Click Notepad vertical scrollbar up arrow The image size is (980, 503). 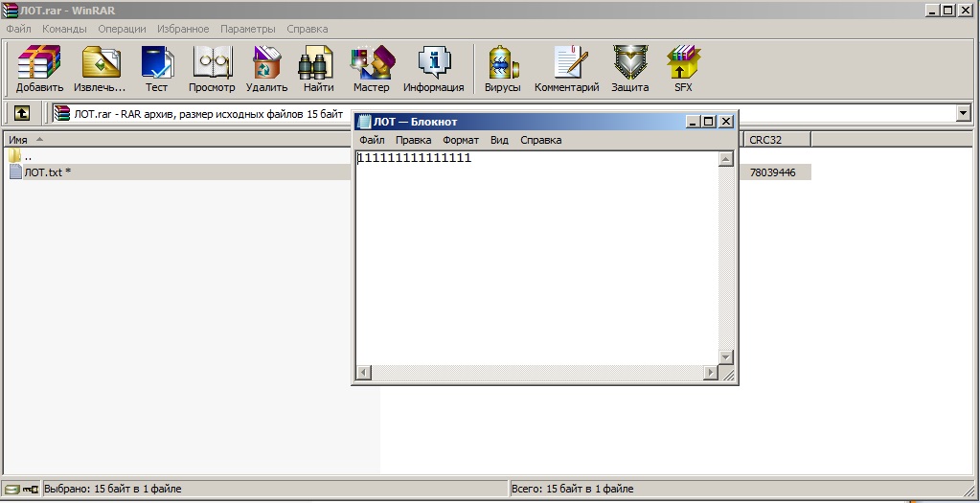(725, 159)
